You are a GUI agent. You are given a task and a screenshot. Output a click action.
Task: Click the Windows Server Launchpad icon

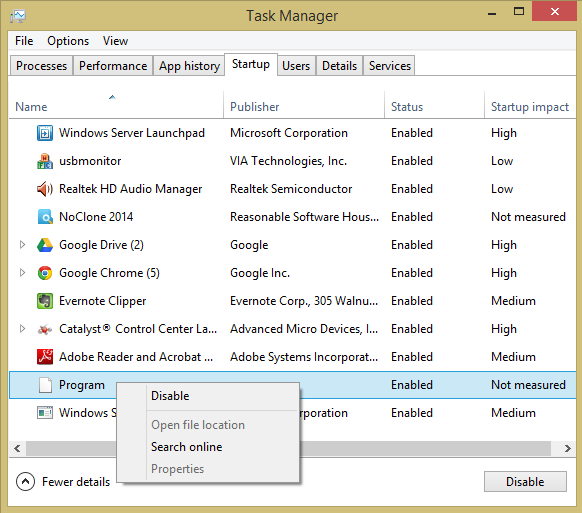pos(45,133)
